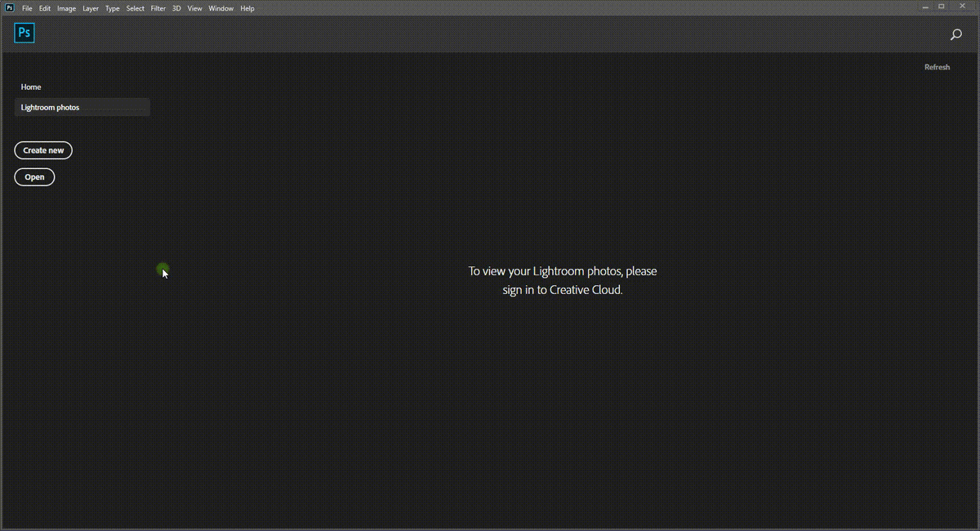The width and height of the screenshot is (980, 531).
Task: Click the Photoshop Ps logo in the header
Action: coord(24,33)
